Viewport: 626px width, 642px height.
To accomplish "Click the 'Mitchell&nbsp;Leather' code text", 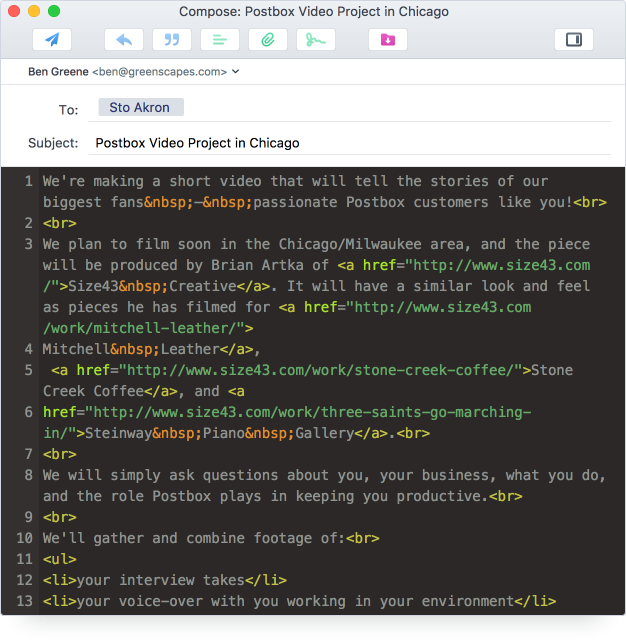I will tap(131, 349).
